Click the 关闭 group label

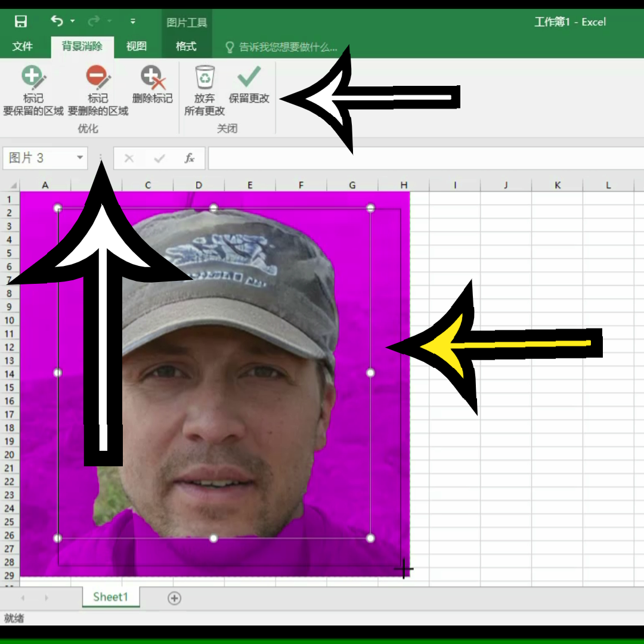227,129
